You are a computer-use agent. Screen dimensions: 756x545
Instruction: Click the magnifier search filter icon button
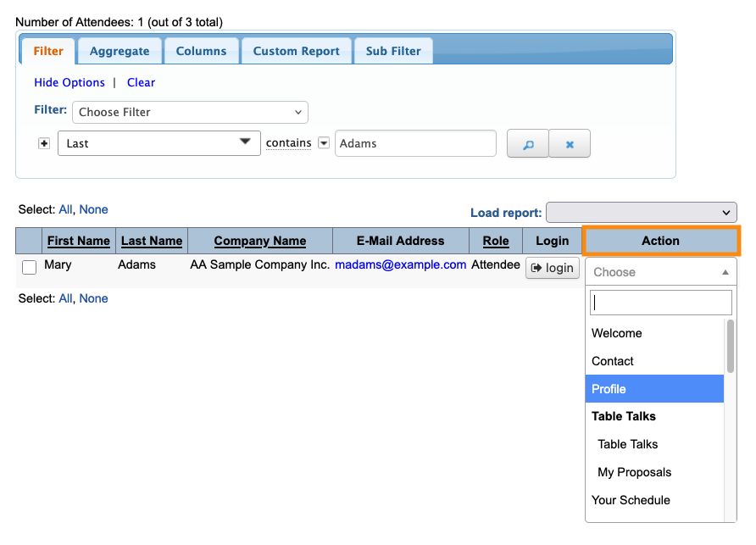point(527,144)
